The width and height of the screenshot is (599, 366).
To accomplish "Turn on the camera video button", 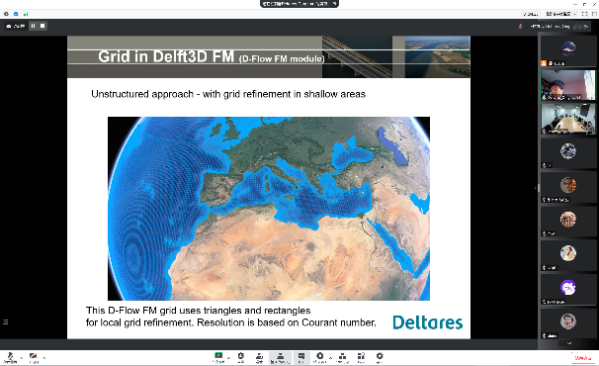I will point(34,358).
